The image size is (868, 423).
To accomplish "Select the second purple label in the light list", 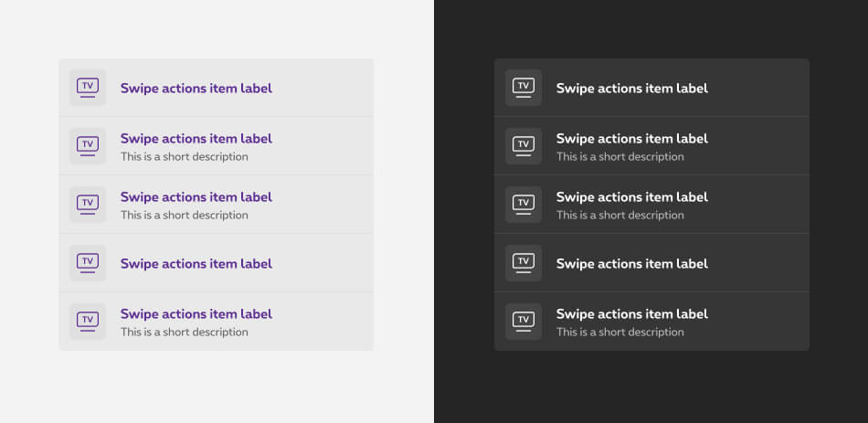I will [196, 139].
